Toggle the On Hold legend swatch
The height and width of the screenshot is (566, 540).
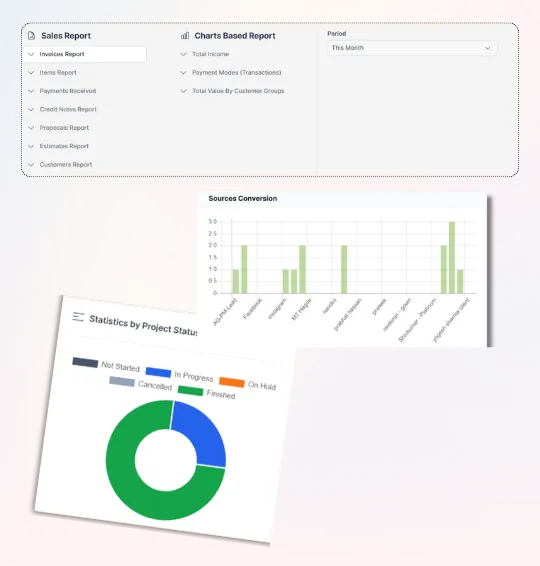pyautogui.click(x=232, y=382)
